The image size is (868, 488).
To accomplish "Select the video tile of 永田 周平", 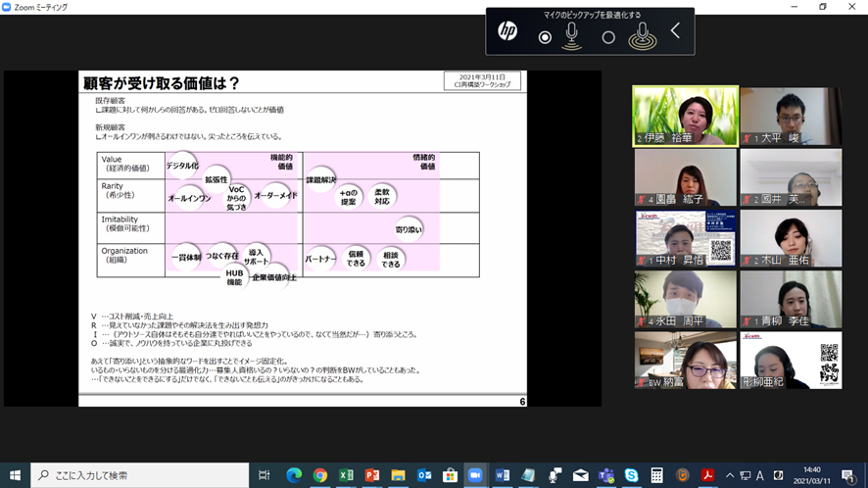I will point(686,299).
